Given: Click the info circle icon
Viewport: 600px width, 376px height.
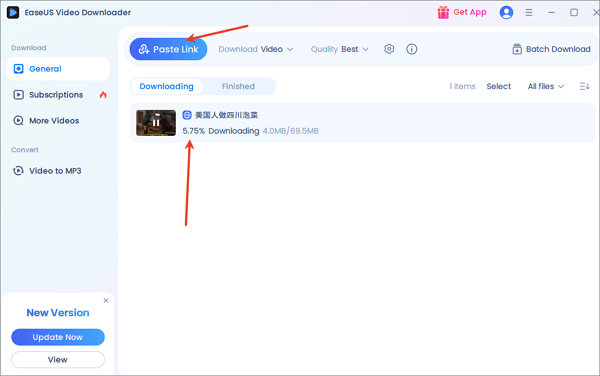Looking at the screenshot, I should coord(412,49).
